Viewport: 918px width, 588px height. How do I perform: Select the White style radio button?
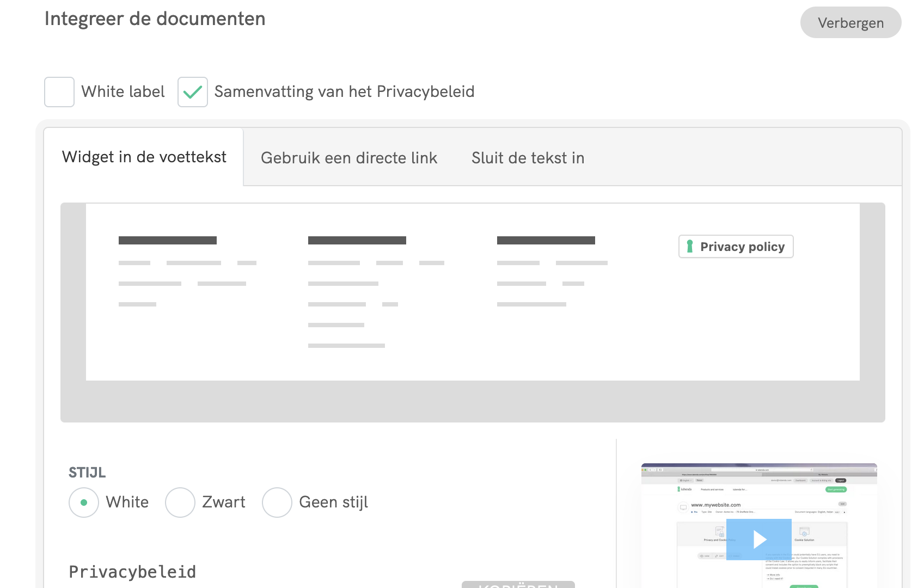coord(84,503)
